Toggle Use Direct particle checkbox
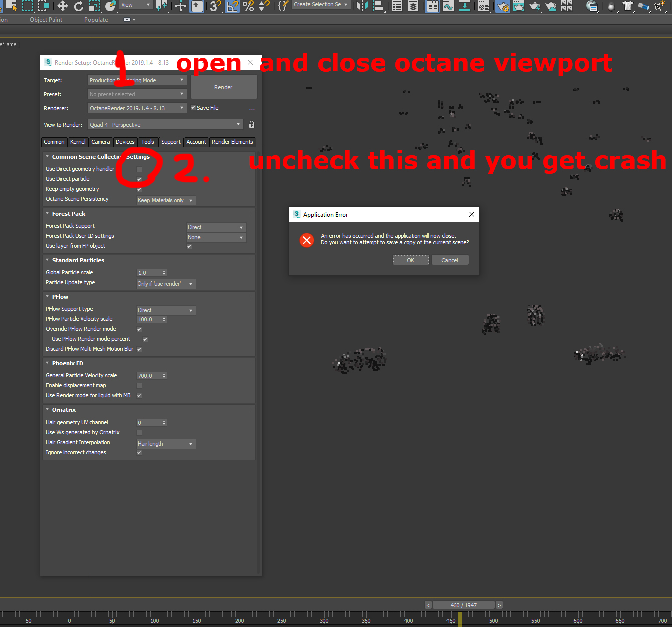 [x=139, y=179]
